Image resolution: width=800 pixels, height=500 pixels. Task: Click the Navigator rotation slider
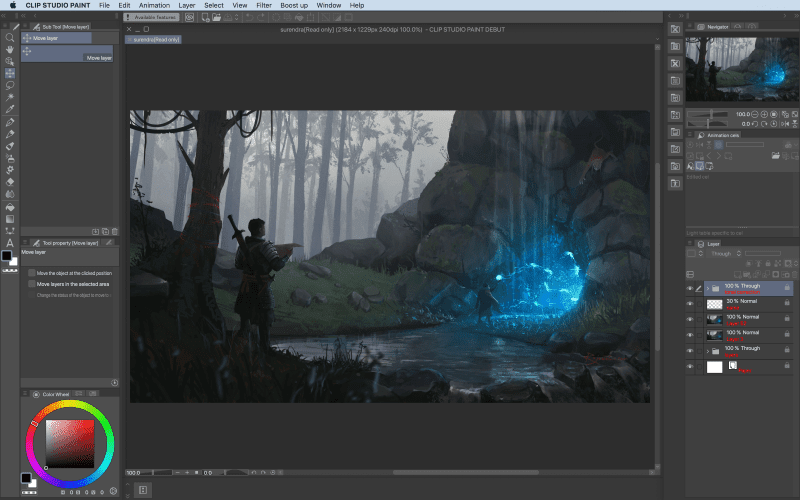point(707,123)
